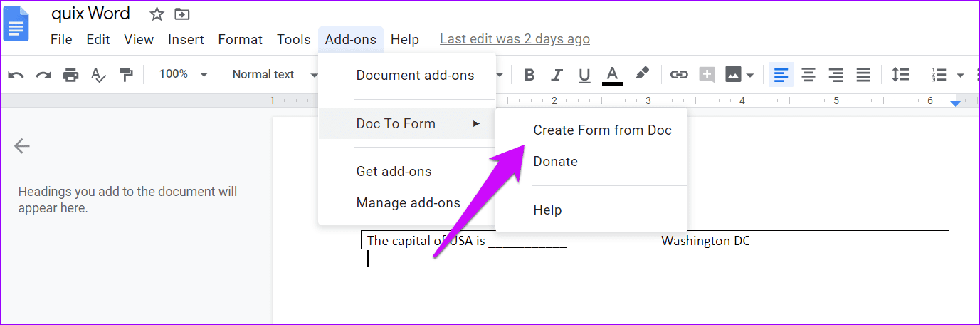The width and height of the screenshot is (980, 325).
Task: Toggle bold formatting
Action: point(529,75)
